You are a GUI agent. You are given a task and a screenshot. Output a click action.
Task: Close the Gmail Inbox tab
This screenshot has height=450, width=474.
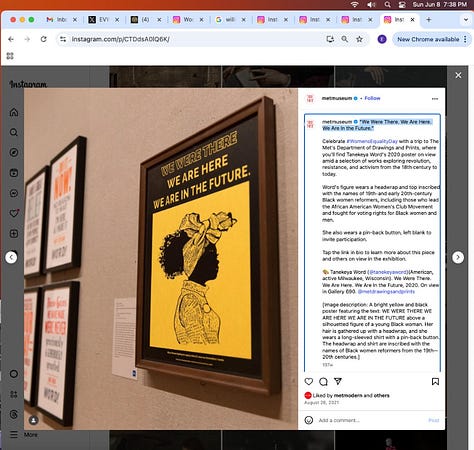75,20
